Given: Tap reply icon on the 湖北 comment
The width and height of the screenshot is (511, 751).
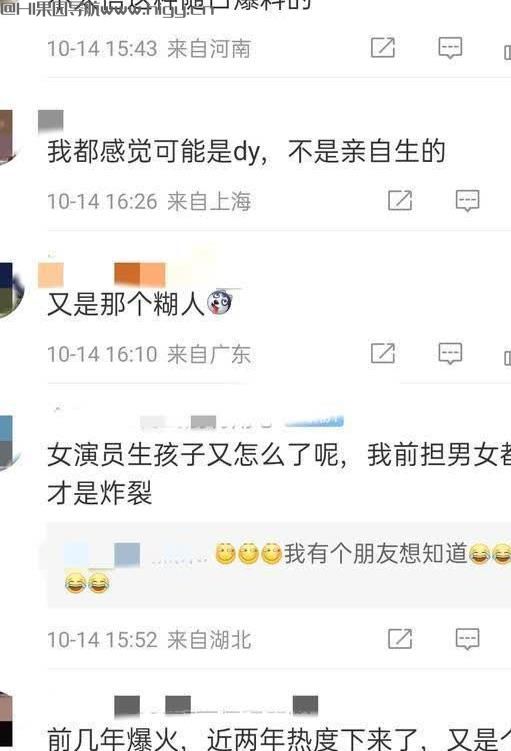Looking at the screenshot, I should tap(467, 638).
